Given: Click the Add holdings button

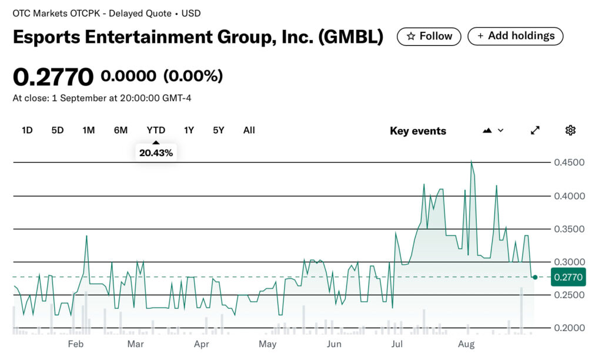Looking at the screenshot, I should tap(515, 36).
